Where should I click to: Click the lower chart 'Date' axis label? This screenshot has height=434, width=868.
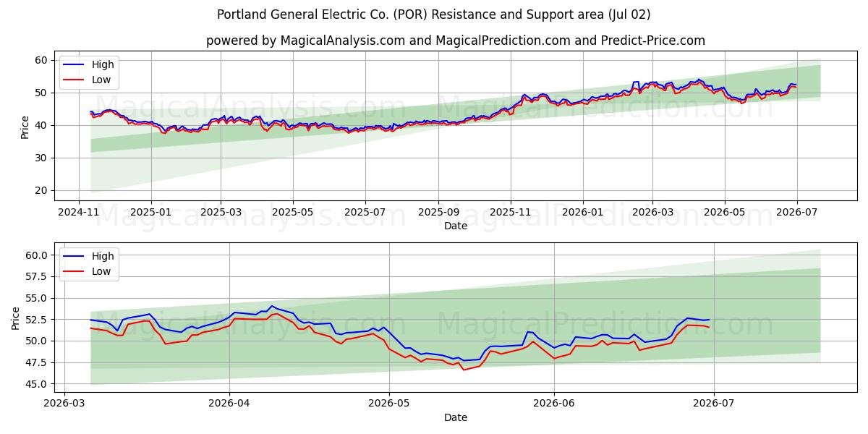(x=456, y=417)
